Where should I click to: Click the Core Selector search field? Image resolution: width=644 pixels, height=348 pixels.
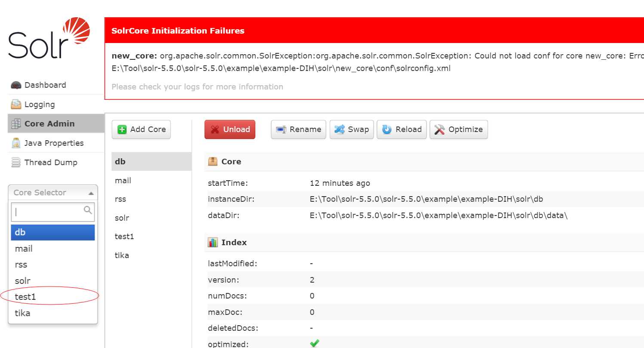[53, 212]
